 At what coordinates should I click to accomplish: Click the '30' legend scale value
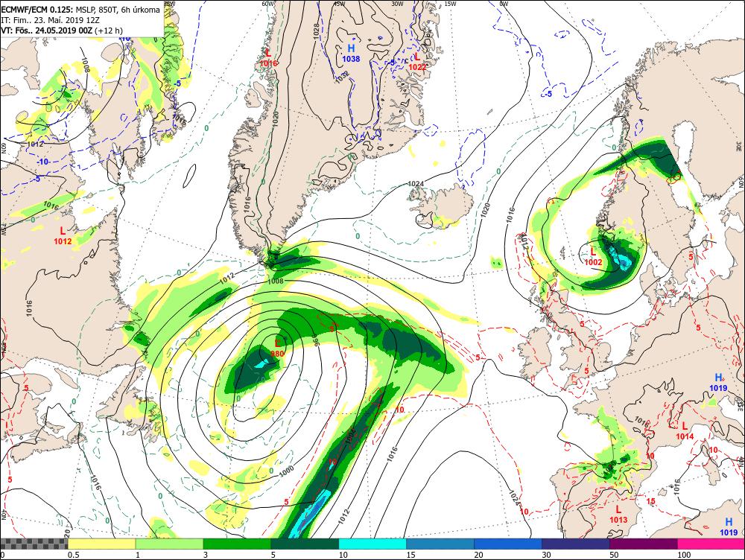click(x=546, y=555)
